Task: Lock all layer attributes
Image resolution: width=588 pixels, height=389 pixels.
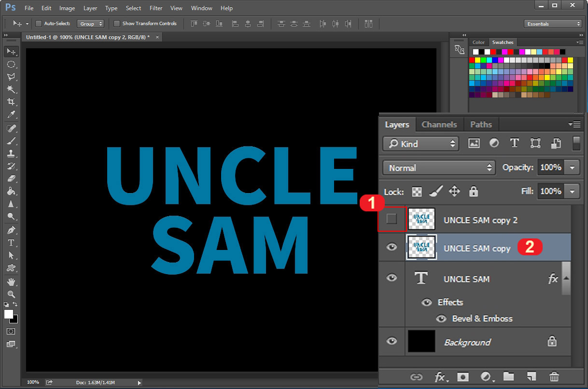Action: 474,192
